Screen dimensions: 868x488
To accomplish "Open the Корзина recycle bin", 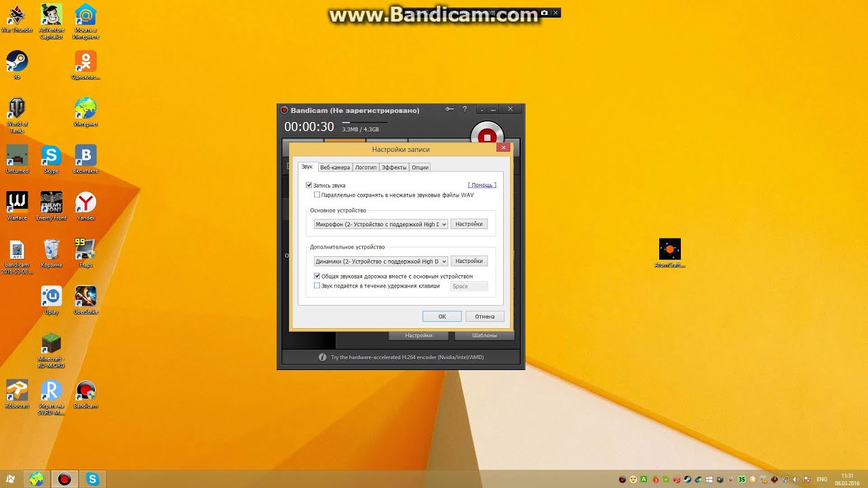I will pyautogui.click(x=52, y=253).
